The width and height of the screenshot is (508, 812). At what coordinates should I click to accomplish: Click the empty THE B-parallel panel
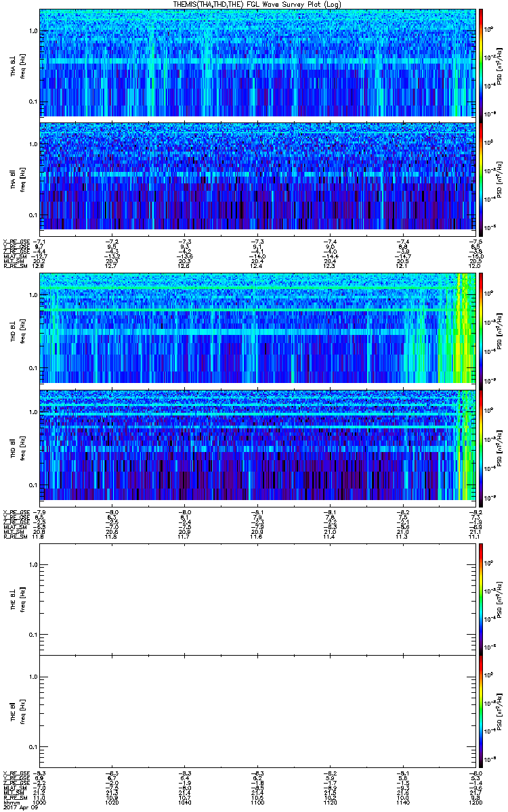point(257,711)
